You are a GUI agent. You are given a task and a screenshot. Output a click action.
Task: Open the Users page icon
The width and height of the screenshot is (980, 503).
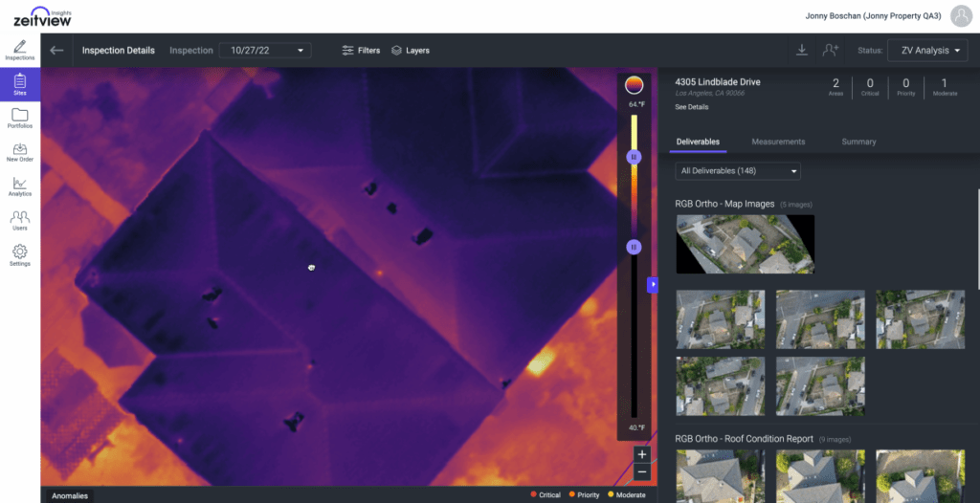point(20,221)
